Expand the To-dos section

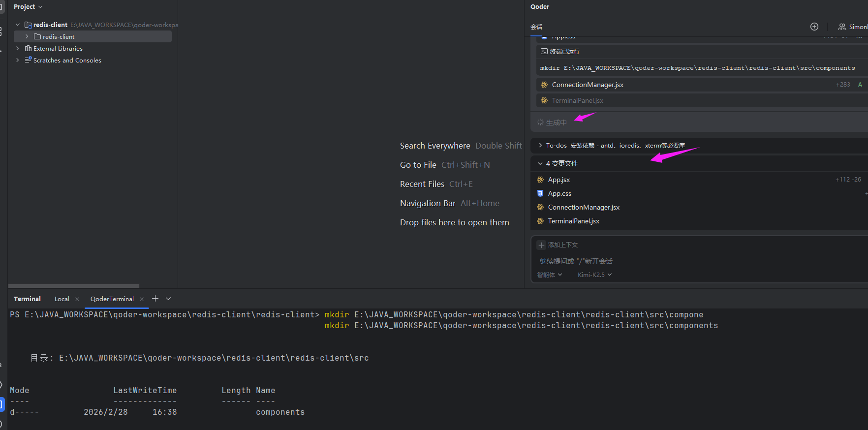click(540, 146)
